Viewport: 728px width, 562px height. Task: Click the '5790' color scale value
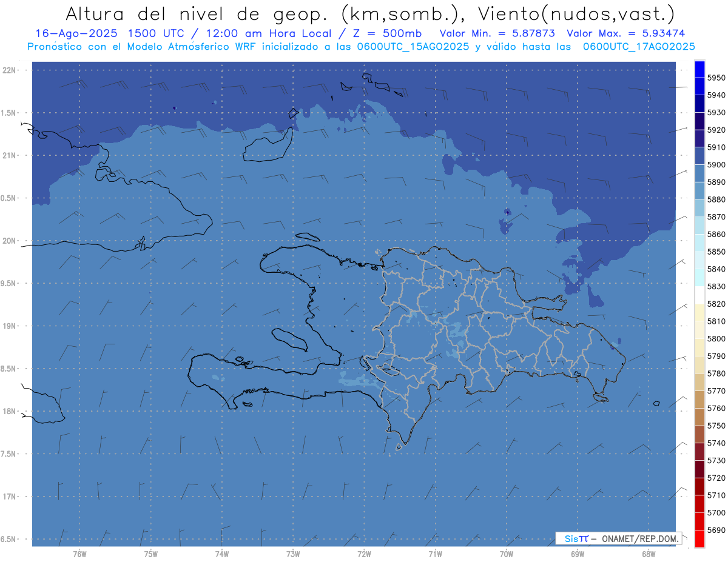pyautogui.click(x=716, y=356)
